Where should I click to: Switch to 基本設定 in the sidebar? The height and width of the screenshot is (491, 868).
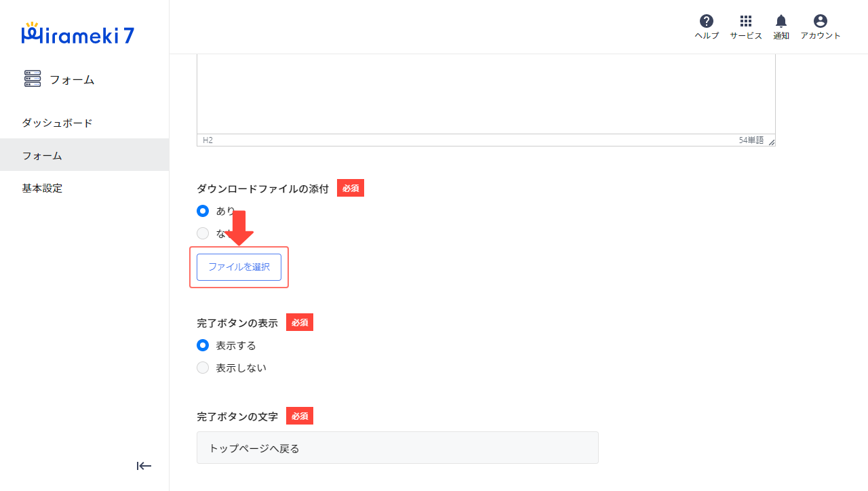point(41,188)
